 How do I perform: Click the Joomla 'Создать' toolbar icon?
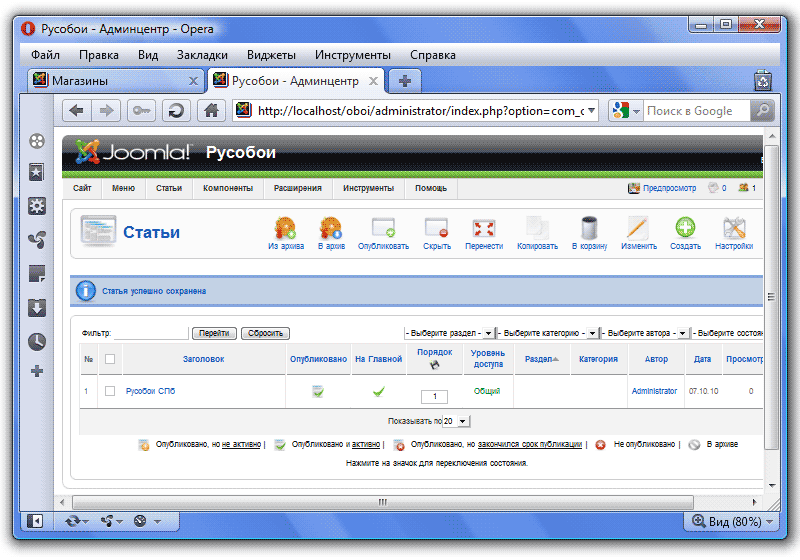click(x=685, y=230)
